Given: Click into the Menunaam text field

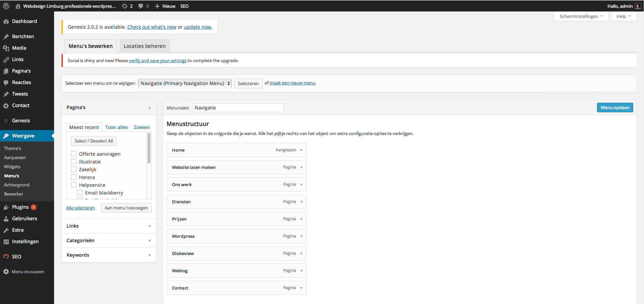Looking at the screenshot, I should [238, 108].
